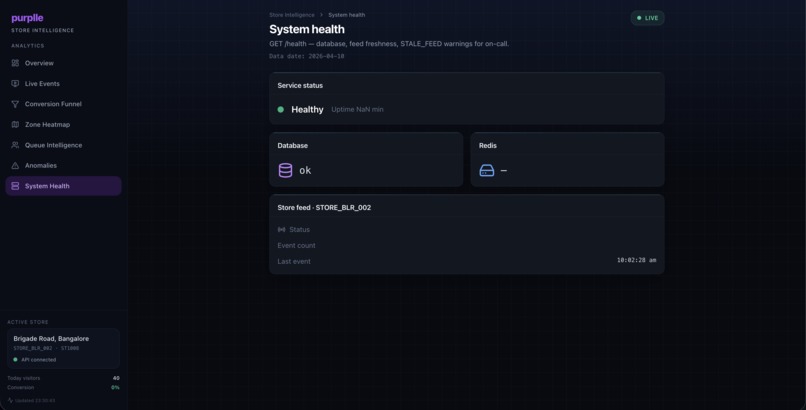Click the System Health server icon
Image resolution: width=806 pixels, height=410 pixels.
pos(15,186)
